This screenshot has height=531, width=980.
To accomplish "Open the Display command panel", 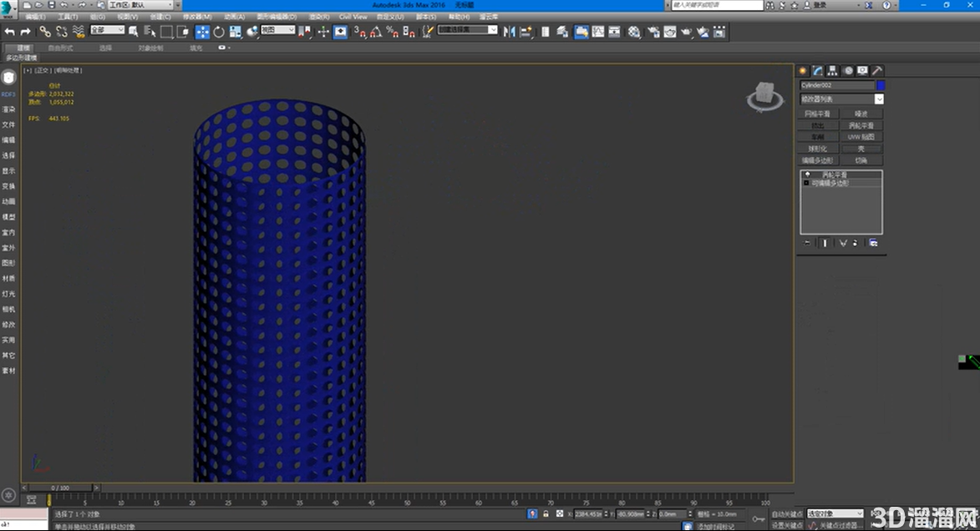I will coord(863,70).
